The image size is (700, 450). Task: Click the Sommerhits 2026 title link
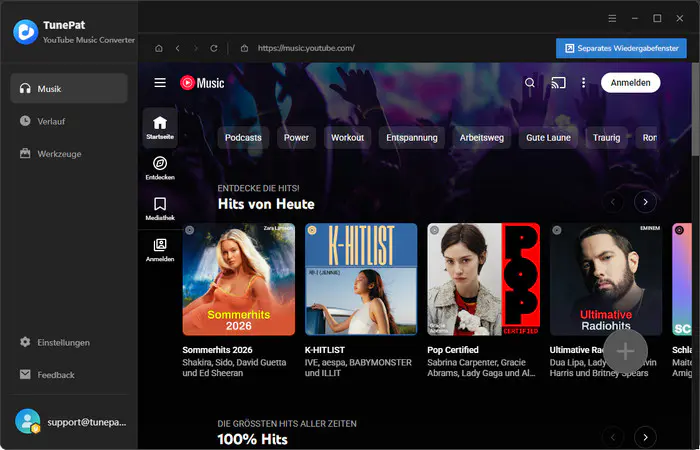[x=217, y=350]
